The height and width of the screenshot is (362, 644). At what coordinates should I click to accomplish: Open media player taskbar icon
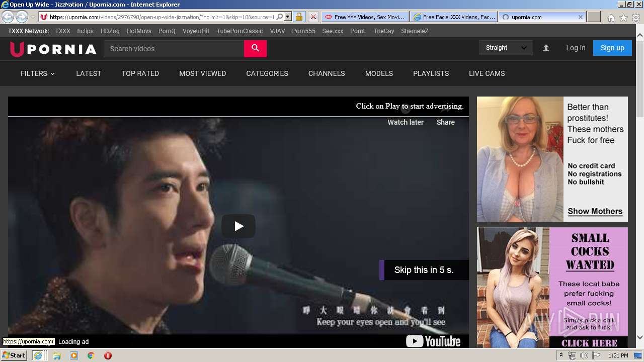tap(74, 355)
